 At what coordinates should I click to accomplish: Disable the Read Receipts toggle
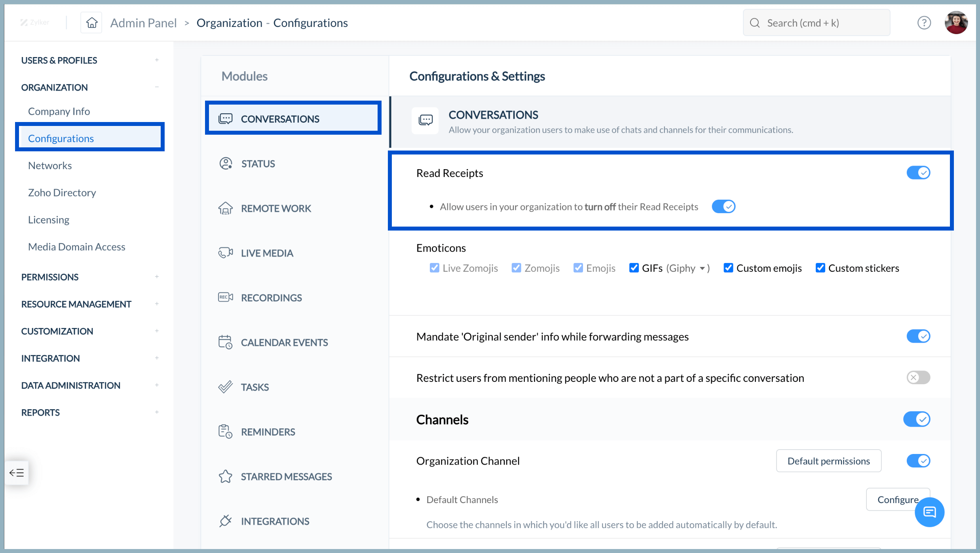pos(918,172)
